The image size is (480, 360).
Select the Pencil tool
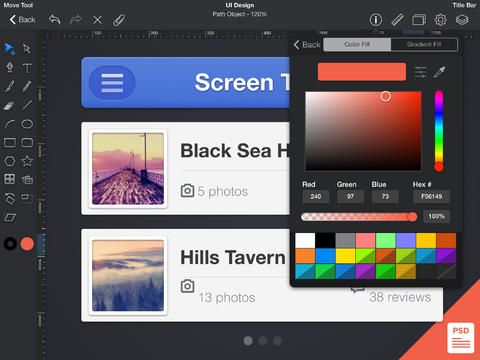pyautogui.click(x=27, y=86)
